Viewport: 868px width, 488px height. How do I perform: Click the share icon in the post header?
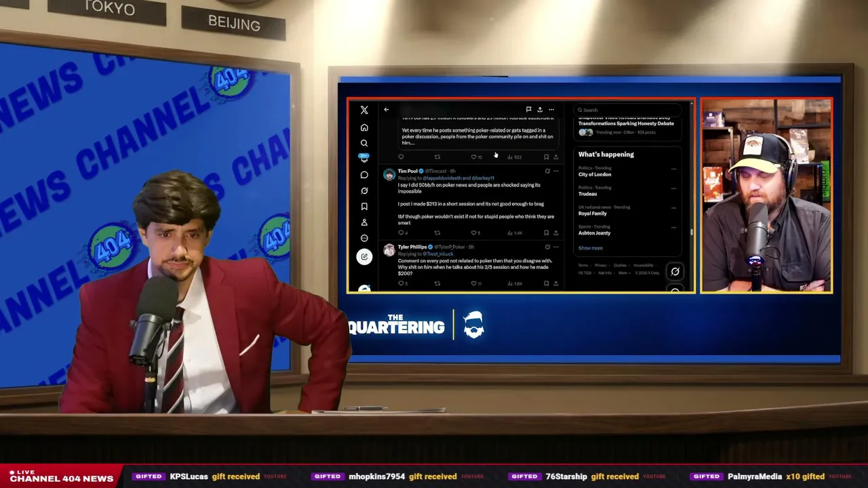(540, 109)
